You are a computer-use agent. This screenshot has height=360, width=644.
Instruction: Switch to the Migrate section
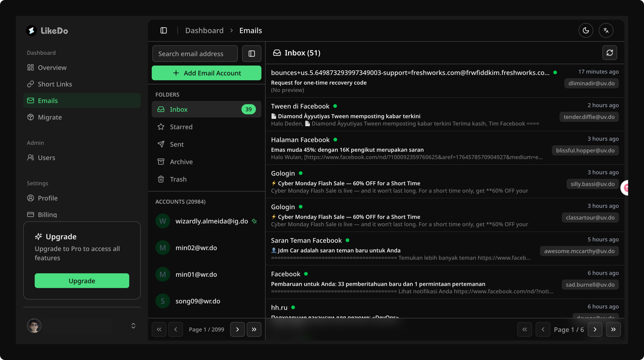(x=50, y=117)
